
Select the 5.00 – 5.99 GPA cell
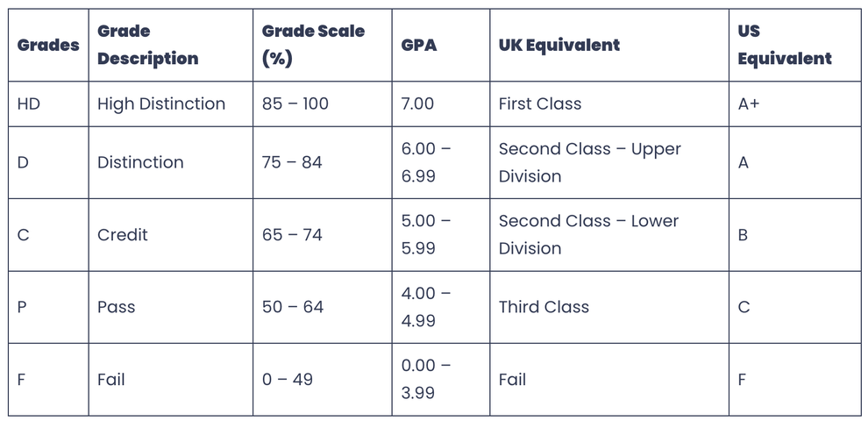pyautogui.click(x=425, y=235)
